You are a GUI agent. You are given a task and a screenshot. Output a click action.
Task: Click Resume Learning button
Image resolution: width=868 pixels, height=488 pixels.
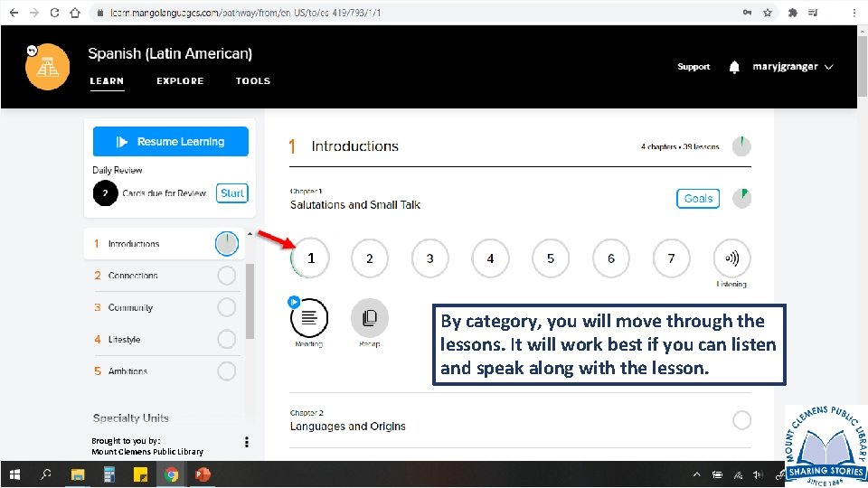(171, 142)
